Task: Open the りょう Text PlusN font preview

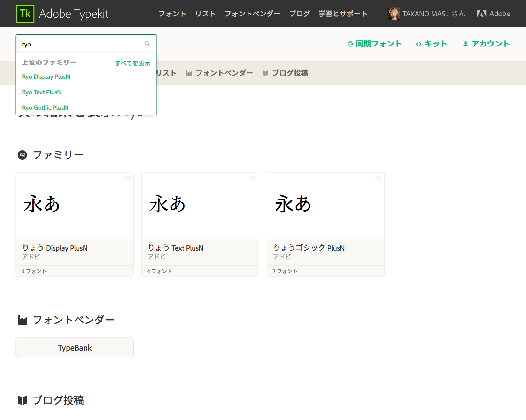Action: [200, 206]
